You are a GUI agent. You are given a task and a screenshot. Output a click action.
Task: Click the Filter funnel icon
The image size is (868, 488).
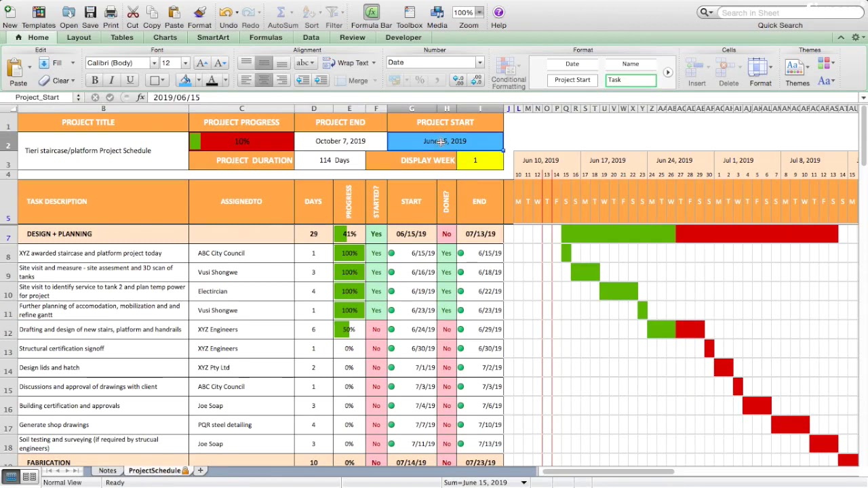(332, 12)
